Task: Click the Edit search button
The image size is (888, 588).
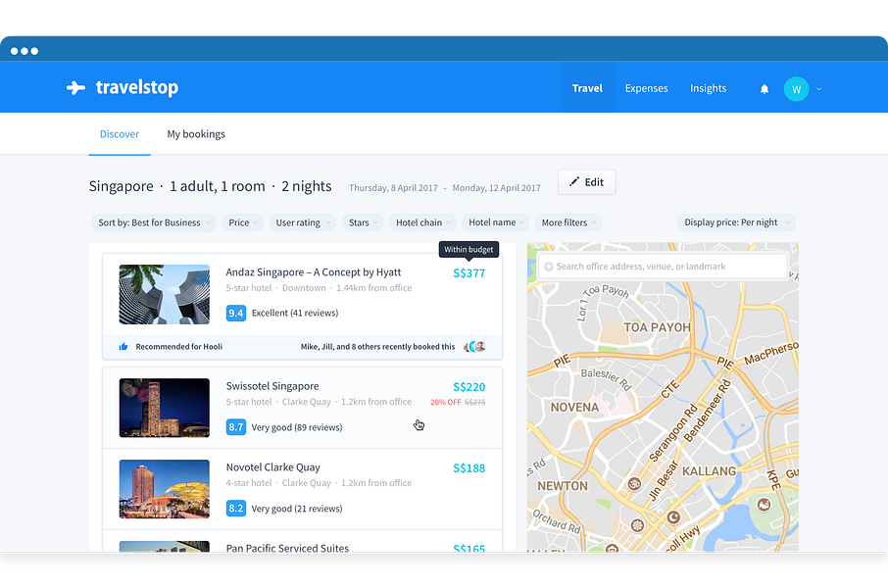Action: [x=587, y=182]
